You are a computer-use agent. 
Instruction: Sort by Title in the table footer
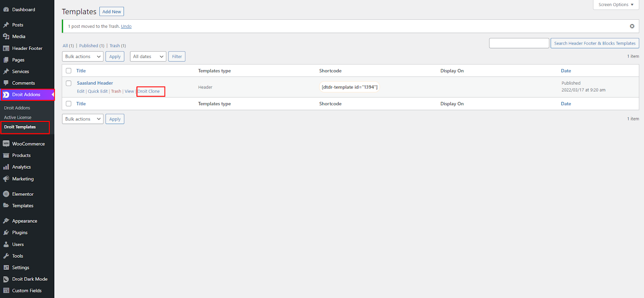pos(81,104)
